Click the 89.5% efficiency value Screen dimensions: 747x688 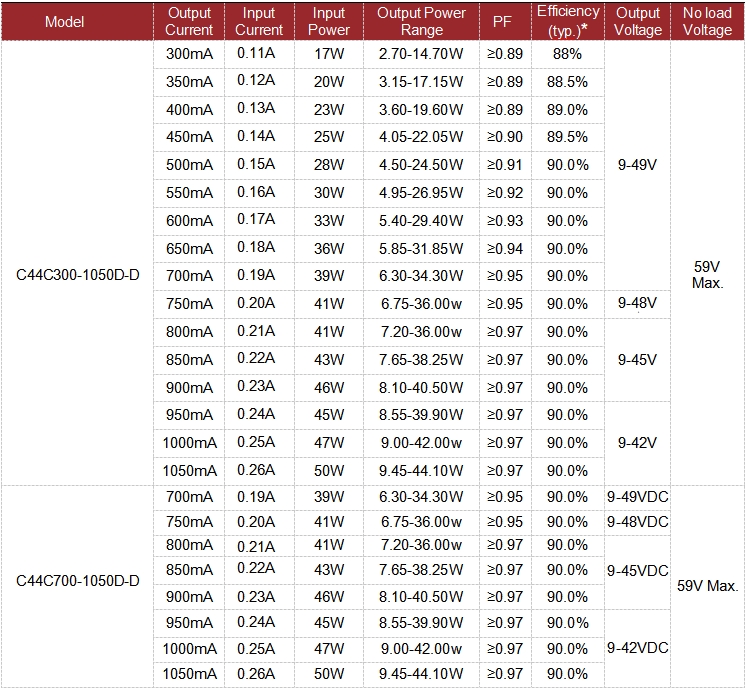click(567, 137)
